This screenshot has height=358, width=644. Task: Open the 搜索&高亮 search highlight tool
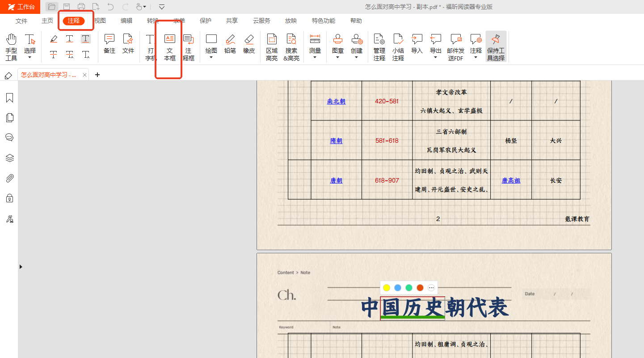click(x=291, y=47)
